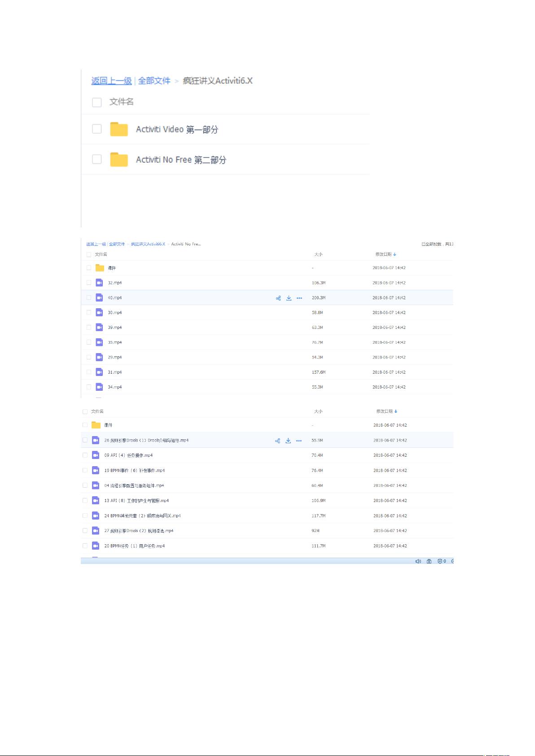The width and height of the screenshot is (535, 756).
Task: Open 26 规则引擎Drools（1）Drools介绍与运行.mp4
Action: (x=146, y=441)
